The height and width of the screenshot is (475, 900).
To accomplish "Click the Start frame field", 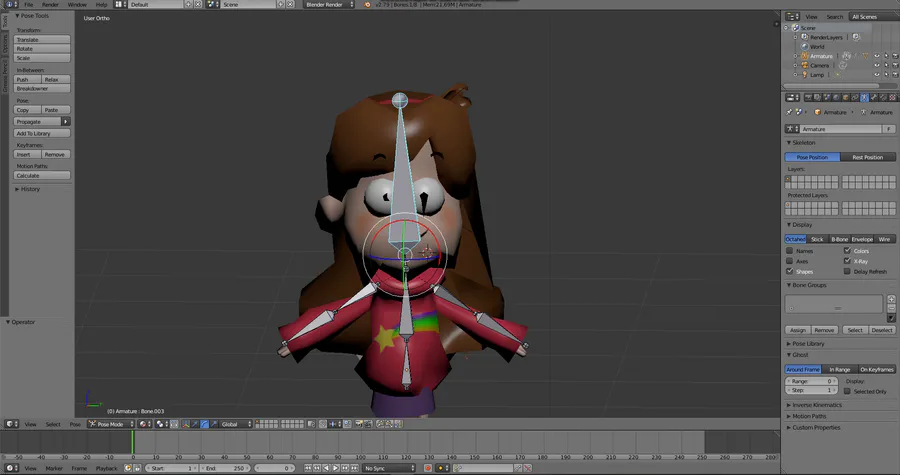I will click(171, 468).
